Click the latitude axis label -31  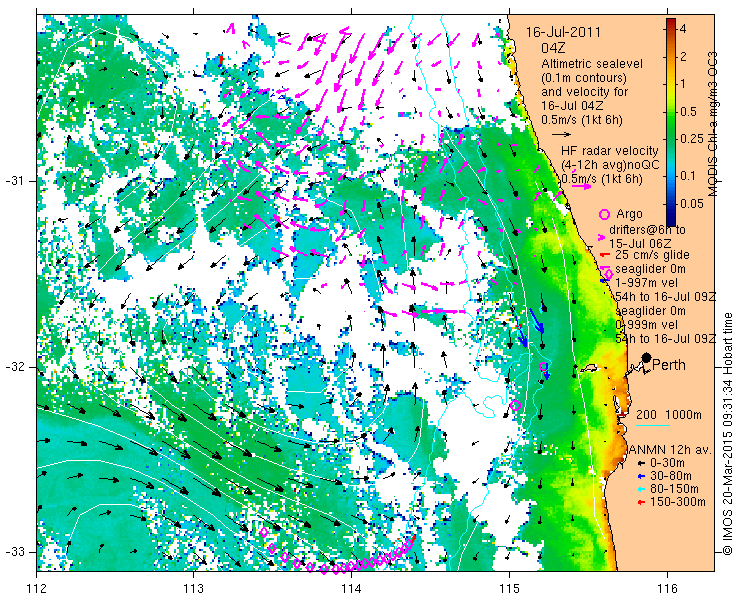tap(14, 181)
